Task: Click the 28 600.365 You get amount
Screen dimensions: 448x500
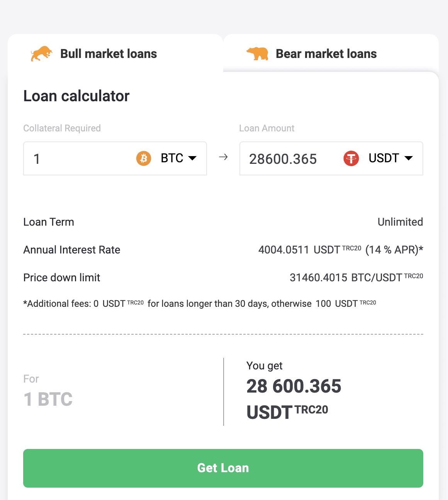Action: (294, 386)
